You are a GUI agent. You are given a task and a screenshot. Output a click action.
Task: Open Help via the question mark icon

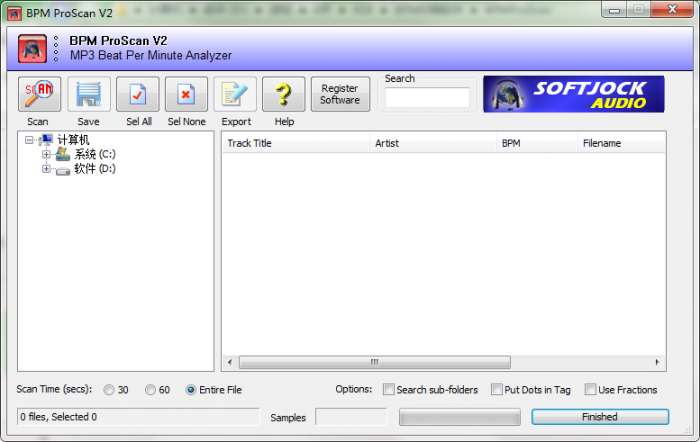[284, 94]
